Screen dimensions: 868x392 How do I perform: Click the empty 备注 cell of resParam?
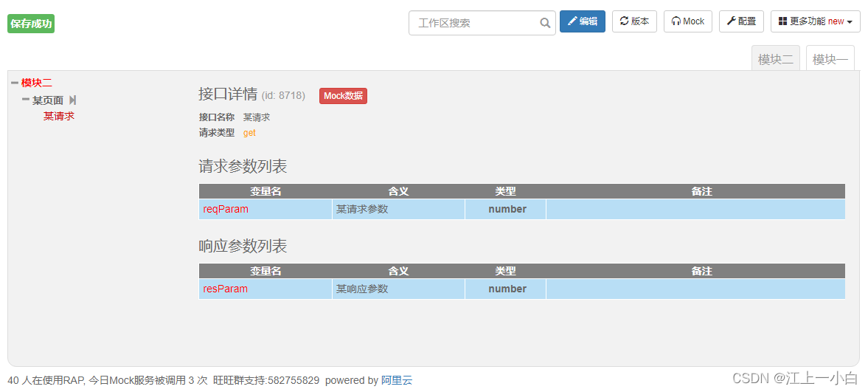[x=696, y=289]
